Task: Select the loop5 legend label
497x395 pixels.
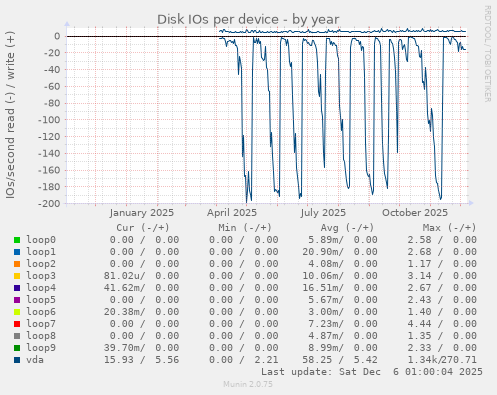Action: point(41,300)
